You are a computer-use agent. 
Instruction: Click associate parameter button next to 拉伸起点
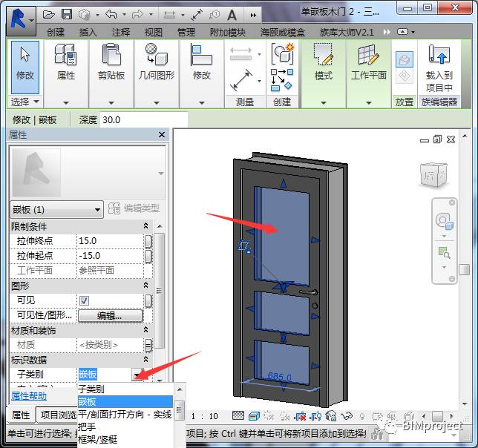(x=148, y=256)
